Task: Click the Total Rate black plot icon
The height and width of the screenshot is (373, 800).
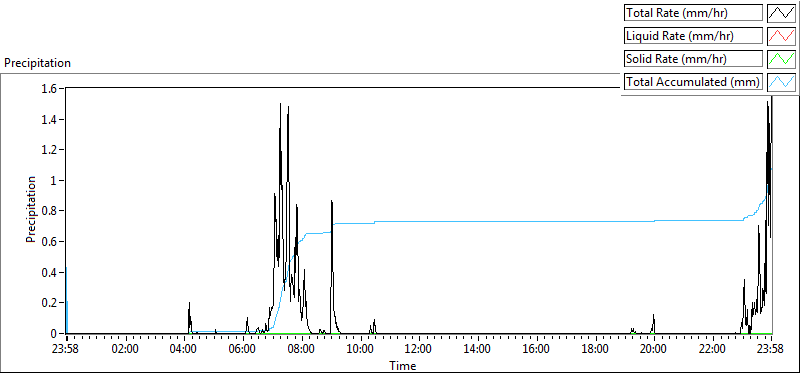Action: (782, 13)
